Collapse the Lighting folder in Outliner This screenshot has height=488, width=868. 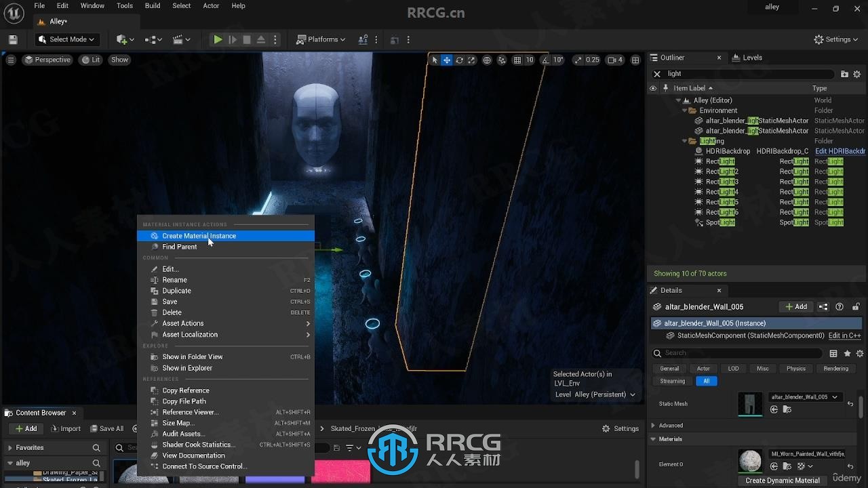pyautogui.click(x=684, y=141)
